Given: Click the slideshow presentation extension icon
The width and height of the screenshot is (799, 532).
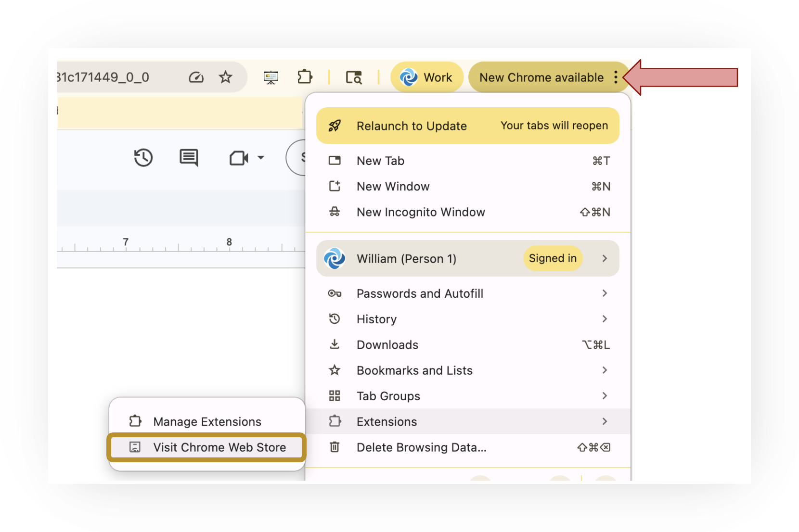Looking at the screenshot, I should [x=271, y=77].
